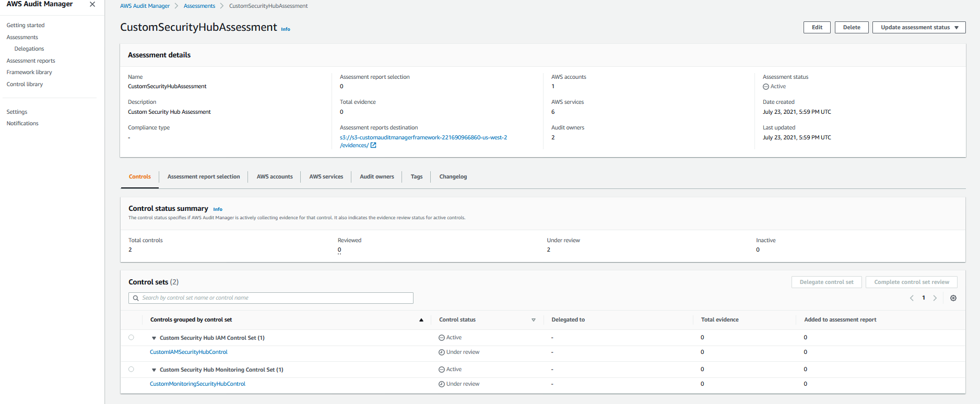Image resolution: width=980 pixels, height=404 pixels.
Task: Open the CustomIAMSecurityHubControl link
Action: pos(188,352)
